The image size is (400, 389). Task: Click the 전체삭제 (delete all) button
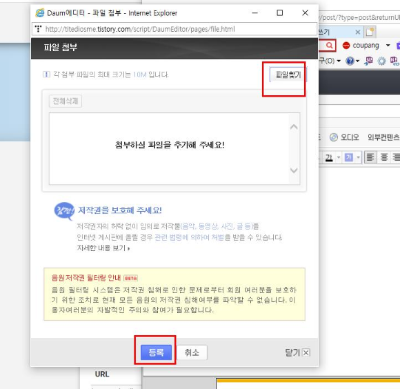point(65,101)
